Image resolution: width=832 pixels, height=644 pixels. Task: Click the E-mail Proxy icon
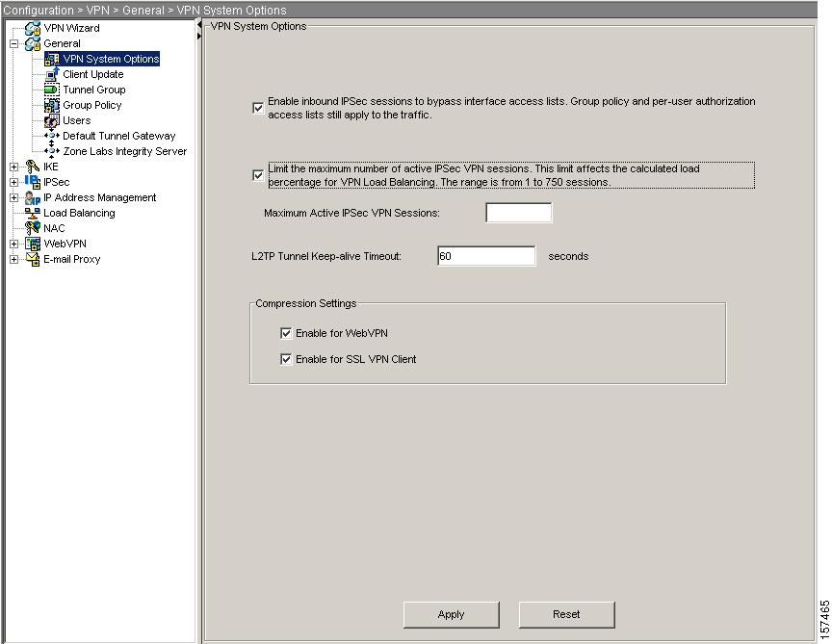point(33,259)
